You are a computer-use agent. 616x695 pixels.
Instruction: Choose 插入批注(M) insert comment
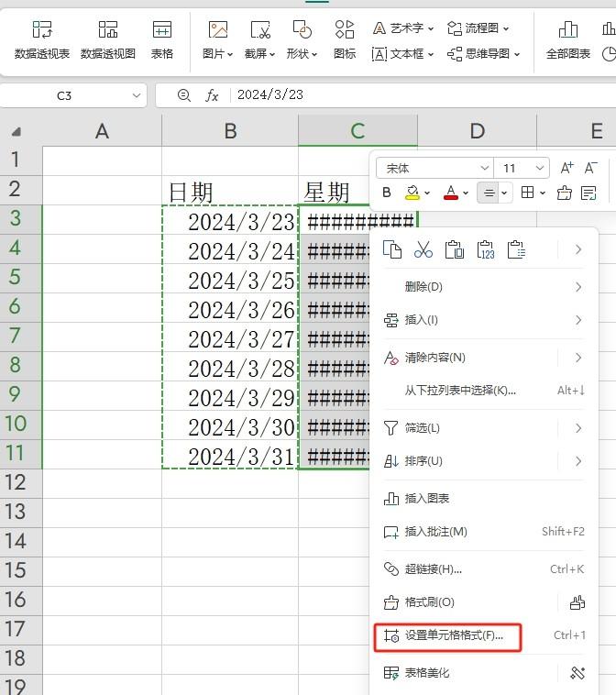[x=484, y=532]
